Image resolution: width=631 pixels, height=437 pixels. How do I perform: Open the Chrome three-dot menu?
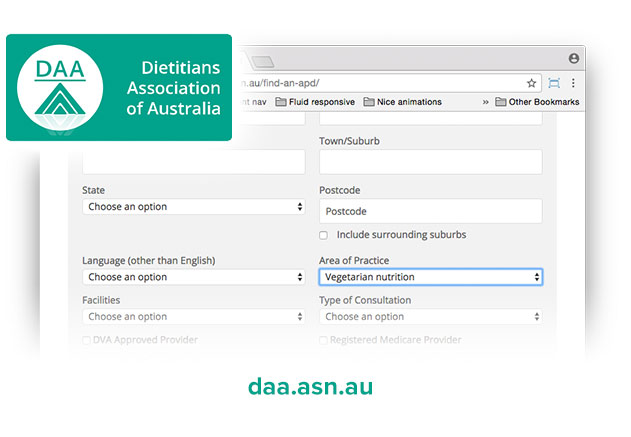point(573,83)
